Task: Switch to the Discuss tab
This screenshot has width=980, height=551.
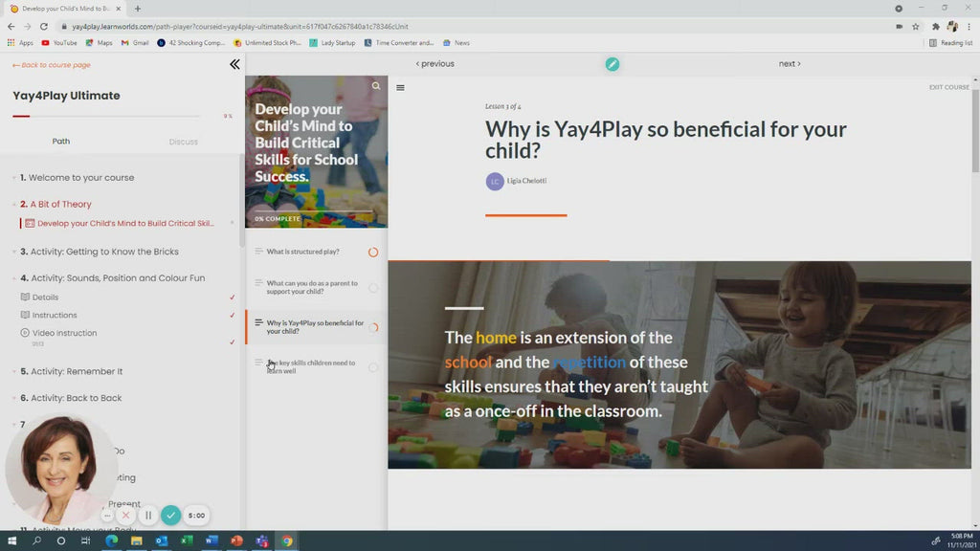Action: [x=183, y=142]
